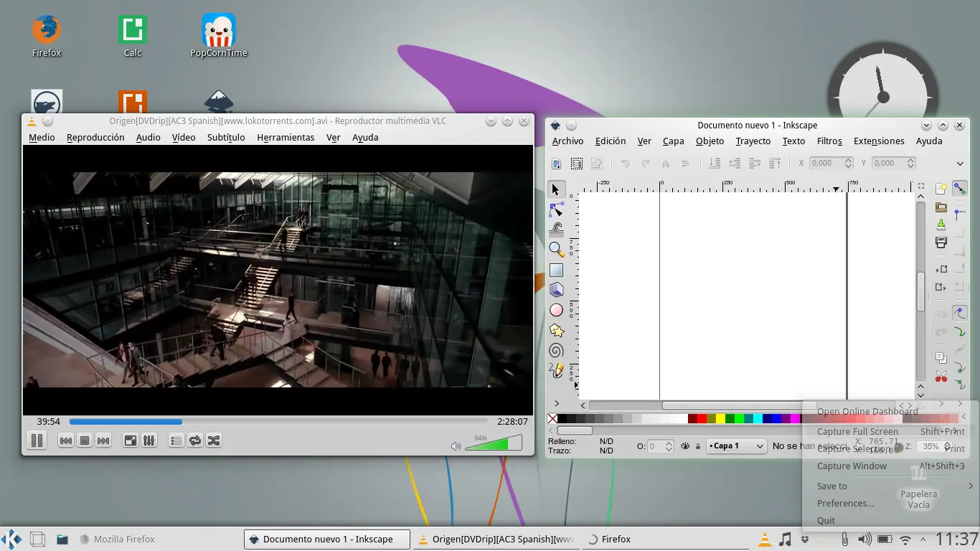Select Quit in the tray menu
Viewport: 980px width, 551px height.
click(890, 520)
